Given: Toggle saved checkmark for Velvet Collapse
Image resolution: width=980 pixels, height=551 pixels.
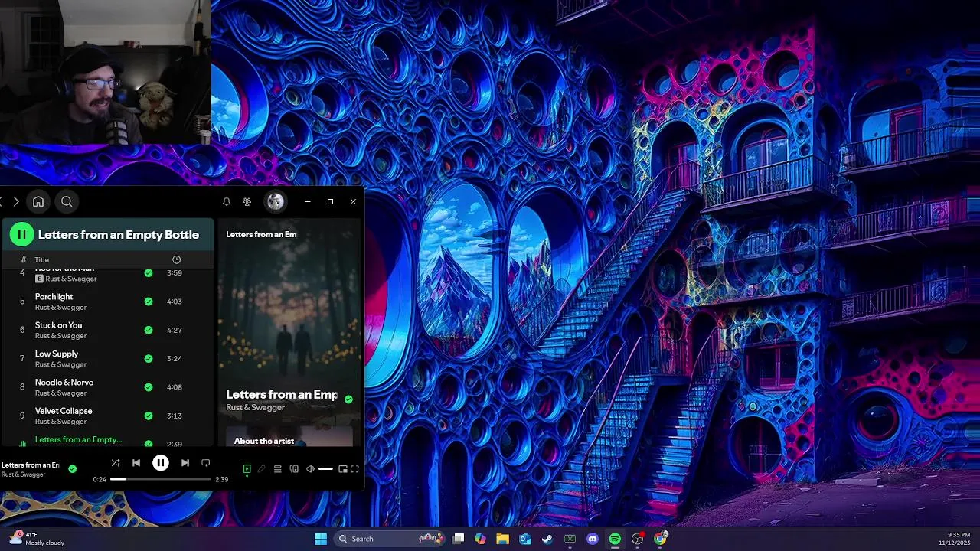Looking at the screenshot, I should pos(149,416).
